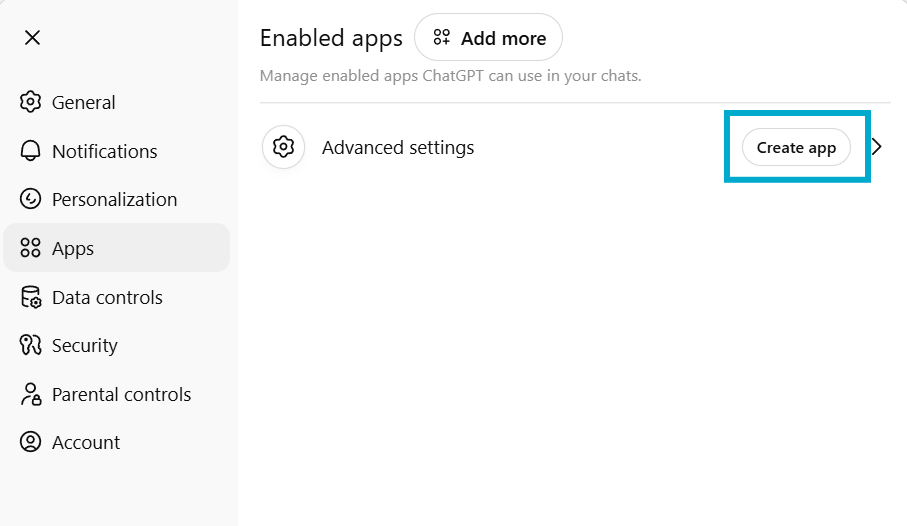907x526 pixels.
Task: Click the Security key icon
Action: coord(31,345)
